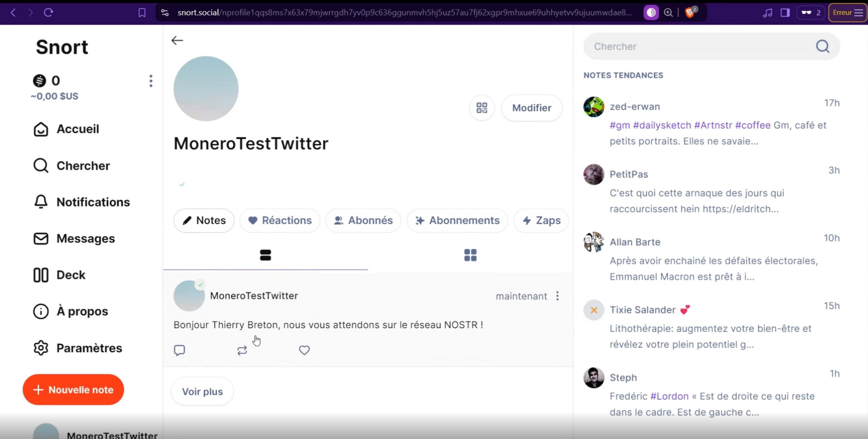Go to Accueil in the sidebar
The image size is (868, 439).
(x=66, y=129)
